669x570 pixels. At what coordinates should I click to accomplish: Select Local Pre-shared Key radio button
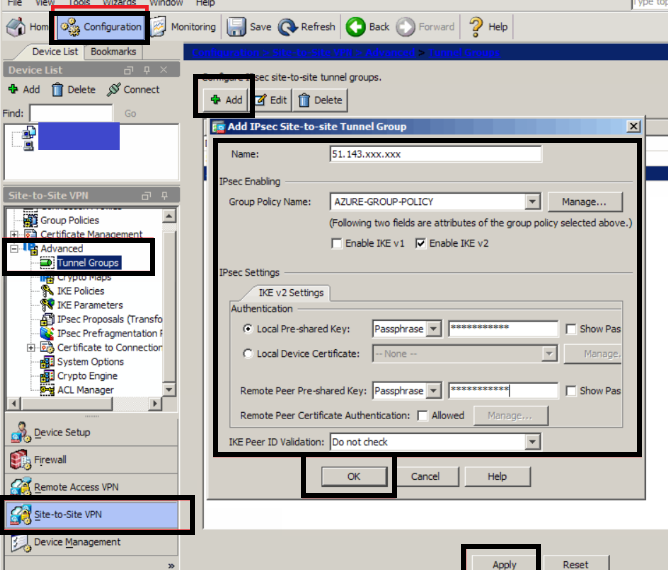click(x=247, y=329)
